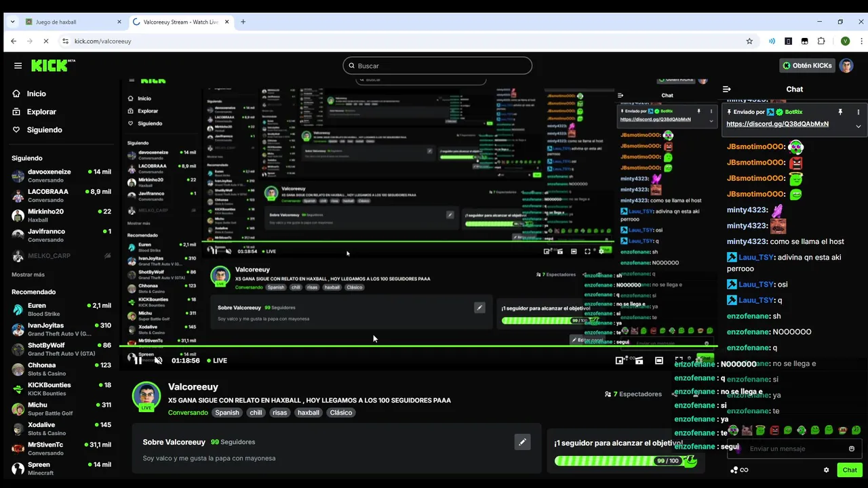The image size is (868, 488).
Task: Open the emoji picker in chat input
Action: tap(852, 449)
